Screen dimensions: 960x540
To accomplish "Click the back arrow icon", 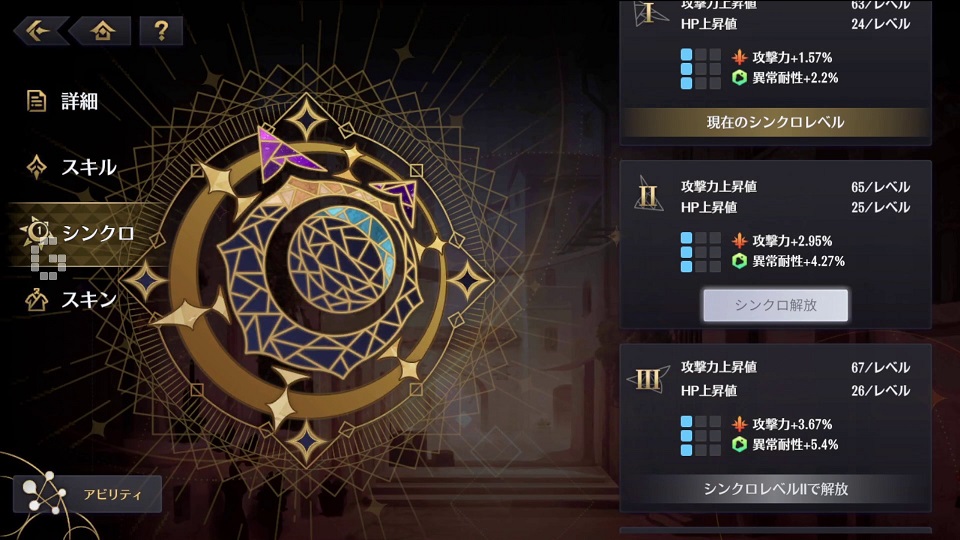I will (x=39, y=31).
